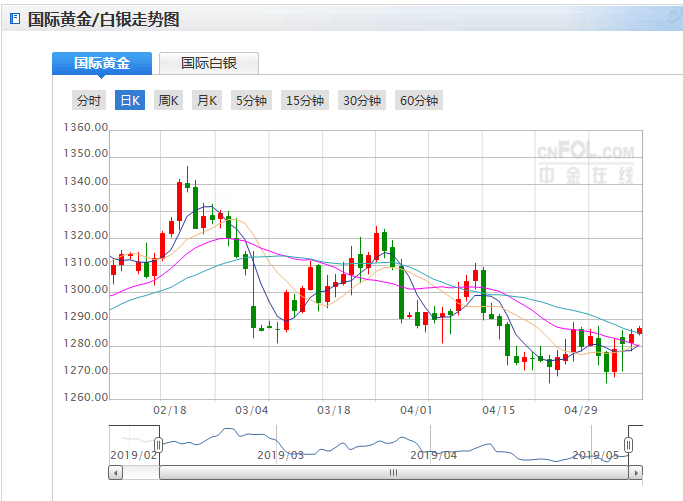Click the 2019/05 label in the overview chart
This screenshot has width=683, height=501.
click(595, 455)
